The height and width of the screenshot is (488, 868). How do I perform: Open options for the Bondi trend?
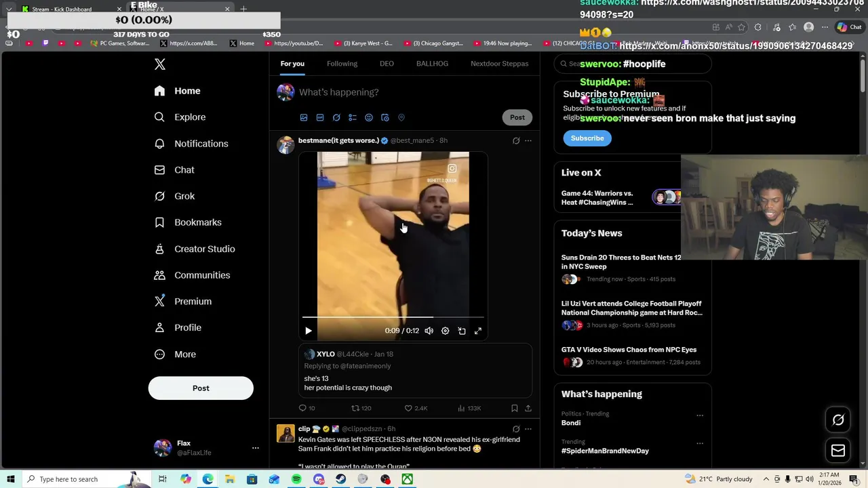pyautogui.click(x=700, y=415)
